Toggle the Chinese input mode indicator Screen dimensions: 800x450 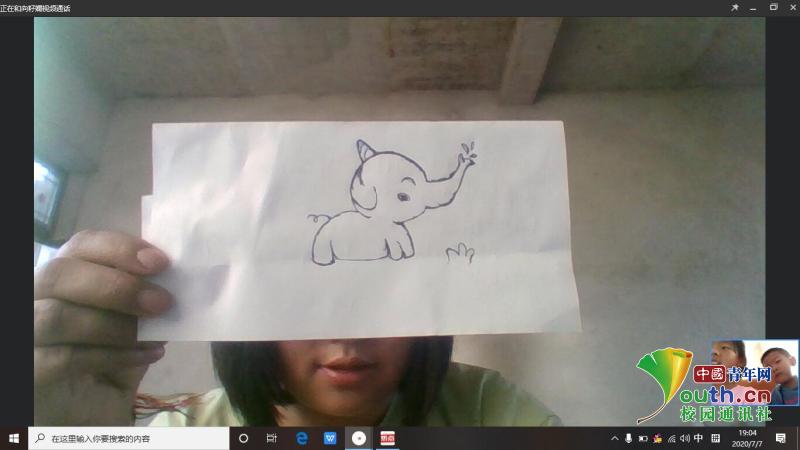click(x=698, y=438)
